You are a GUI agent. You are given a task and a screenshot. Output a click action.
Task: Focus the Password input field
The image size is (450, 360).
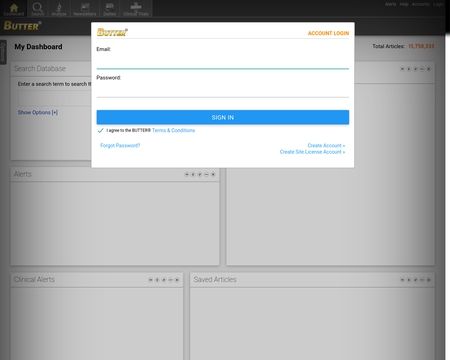point(223,90)
